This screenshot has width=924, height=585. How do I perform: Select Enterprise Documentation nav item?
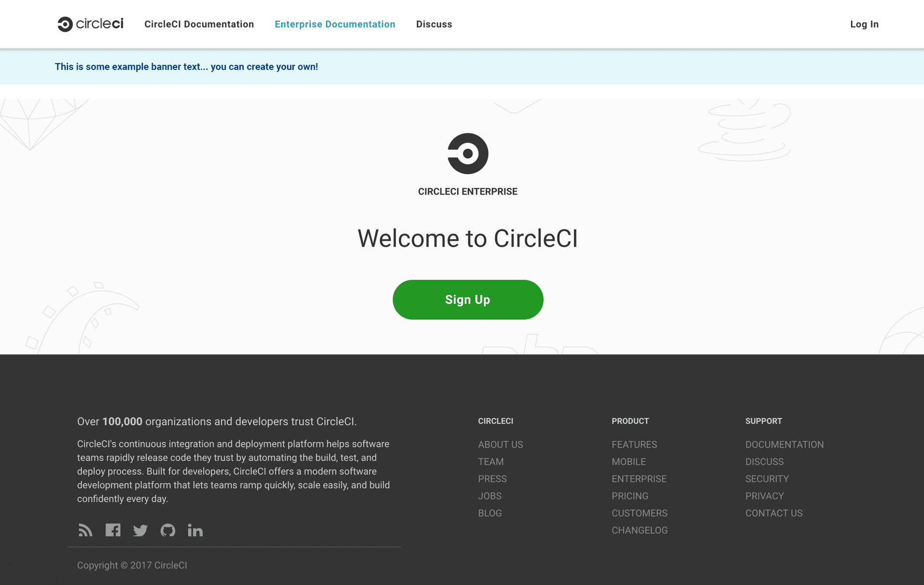click(x=335, y=24)
